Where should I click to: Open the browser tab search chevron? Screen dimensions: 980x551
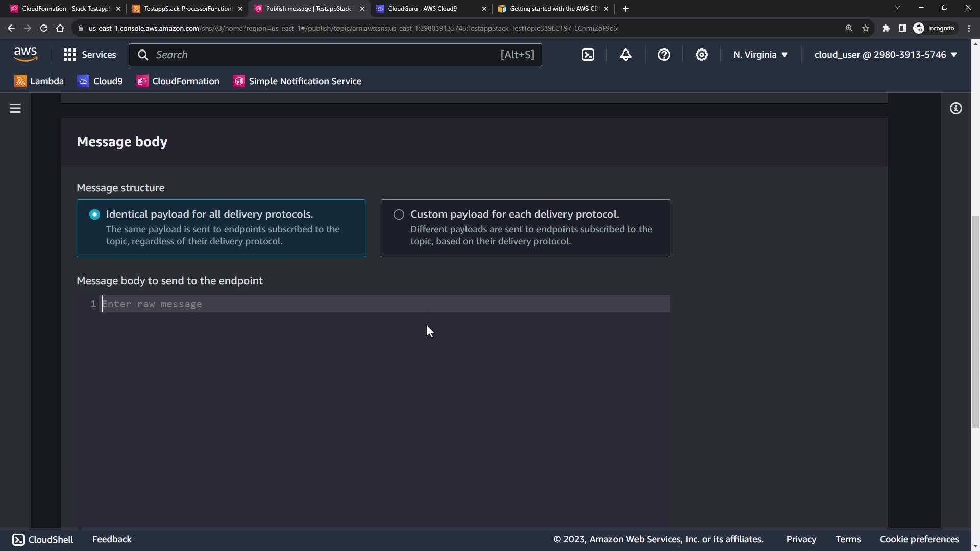(897, 8)
